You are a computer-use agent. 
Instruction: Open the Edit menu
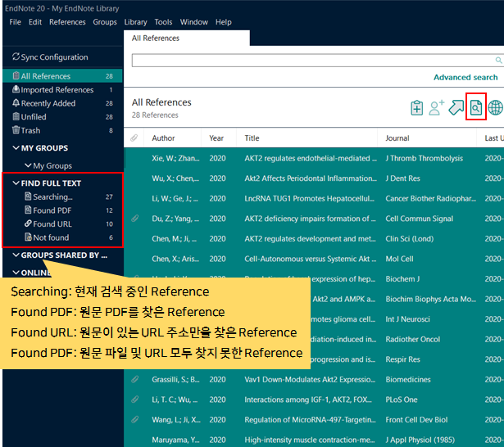[35, 22]
